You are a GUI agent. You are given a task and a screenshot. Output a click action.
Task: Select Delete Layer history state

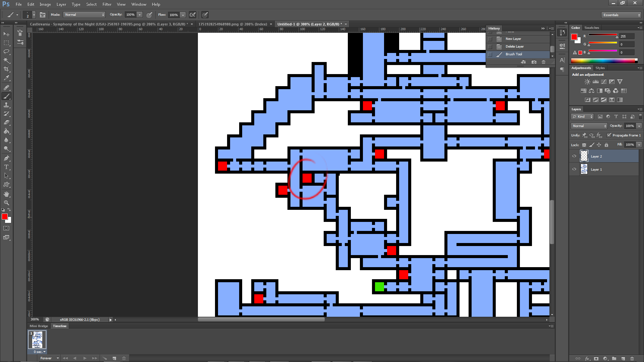coord(518,47)
